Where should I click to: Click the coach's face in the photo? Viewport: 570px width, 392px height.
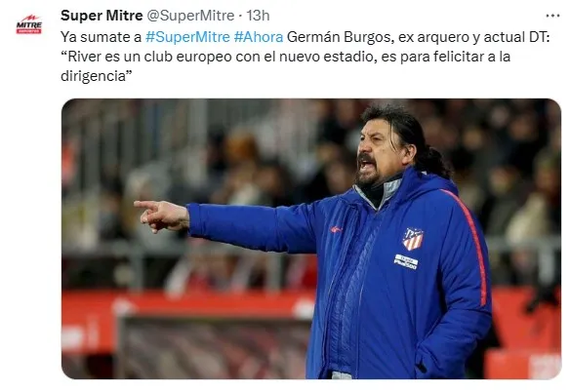(378, 155)
